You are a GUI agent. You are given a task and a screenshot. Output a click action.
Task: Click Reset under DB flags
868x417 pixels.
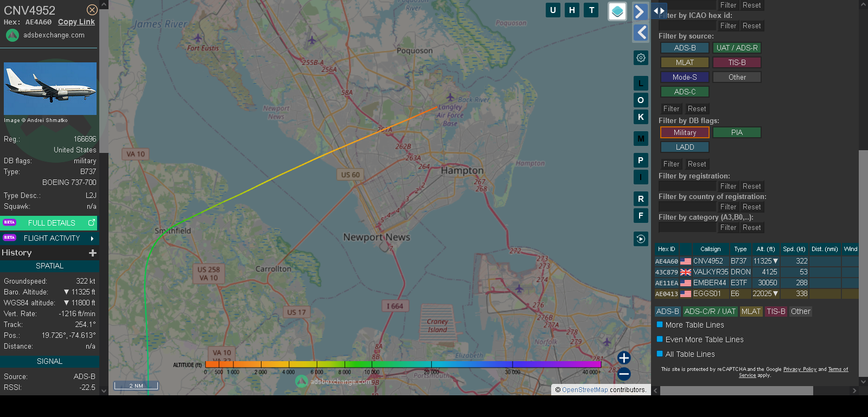[697, 164]
